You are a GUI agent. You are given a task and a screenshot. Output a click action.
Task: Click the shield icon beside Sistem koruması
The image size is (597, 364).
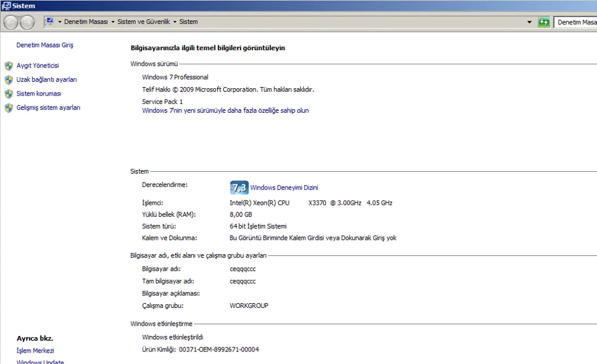9,94
